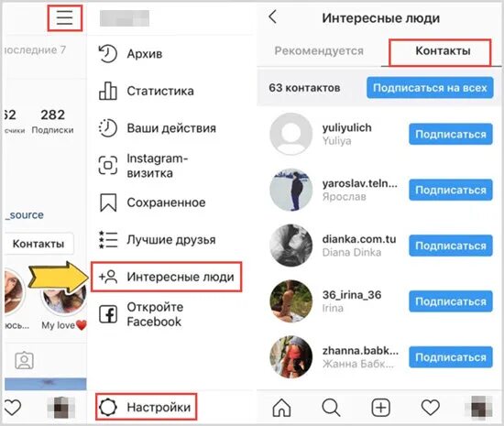
Task: Follow yuliyulich with Подписаться button
Action: 451,134
